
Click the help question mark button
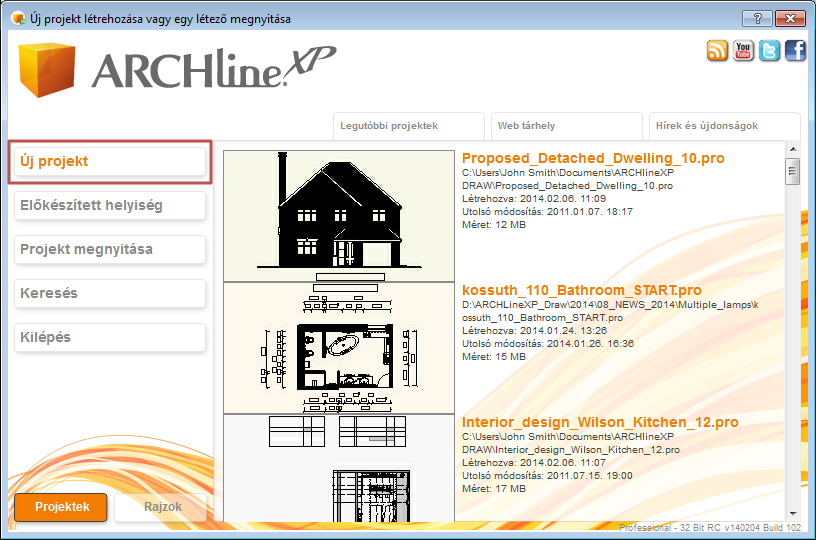point(757,19)
